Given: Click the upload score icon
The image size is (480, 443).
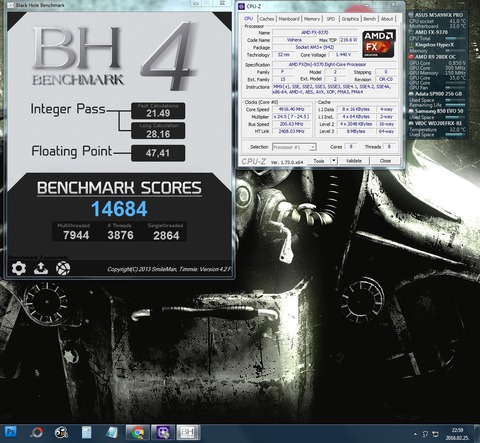Looking at the screenshot, I should point(41,268).
